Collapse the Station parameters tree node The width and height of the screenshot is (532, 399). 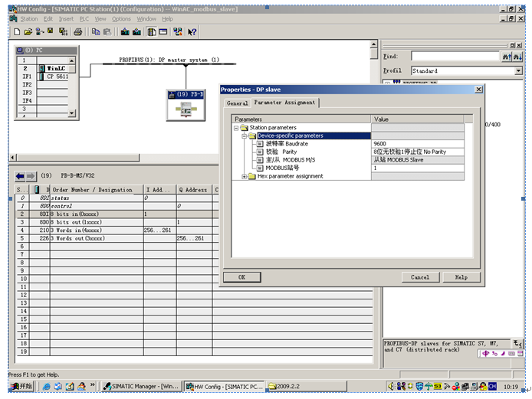click(237, 128)
